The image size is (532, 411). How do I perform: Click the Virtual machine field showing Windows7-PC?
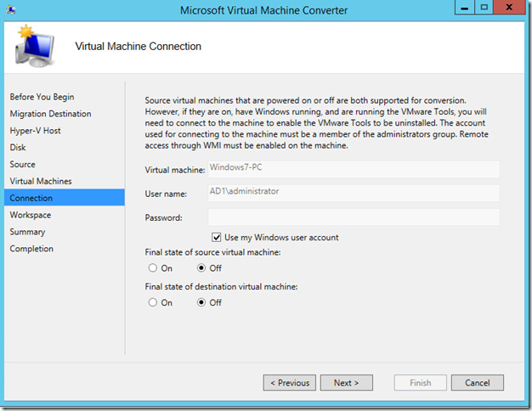point(354,169)
